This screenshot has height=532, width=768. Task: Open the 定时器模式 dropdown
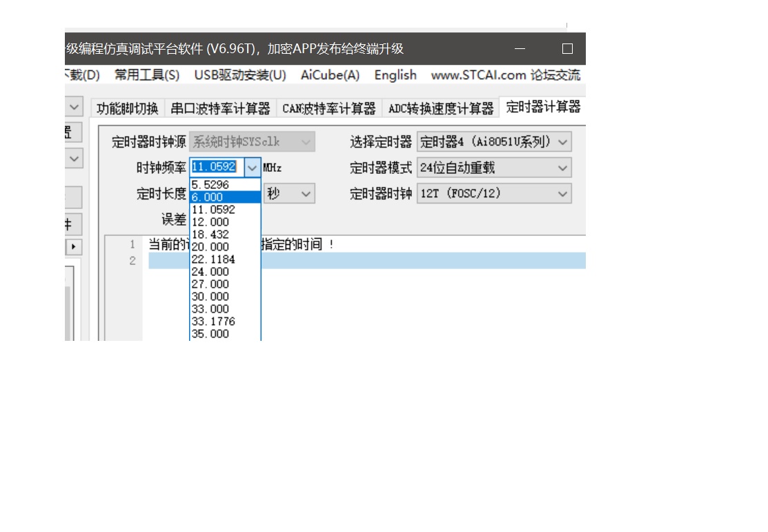tap(564, 167)
